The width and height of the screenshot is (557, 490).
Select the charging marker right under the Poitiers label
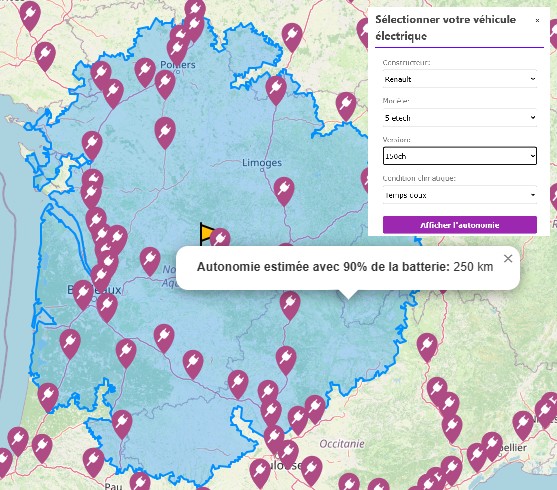point(165,84)
